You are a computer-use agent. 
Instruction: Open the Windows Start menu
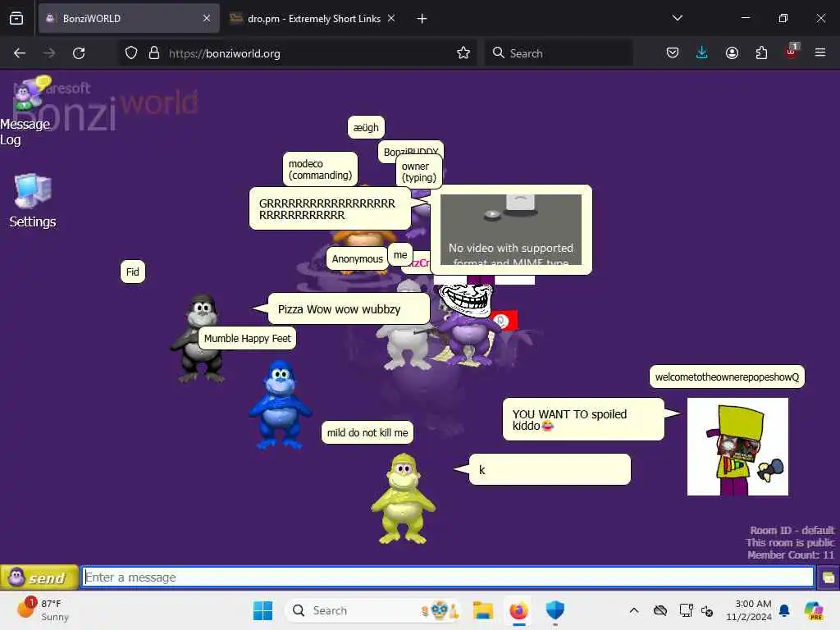[262, 610]
